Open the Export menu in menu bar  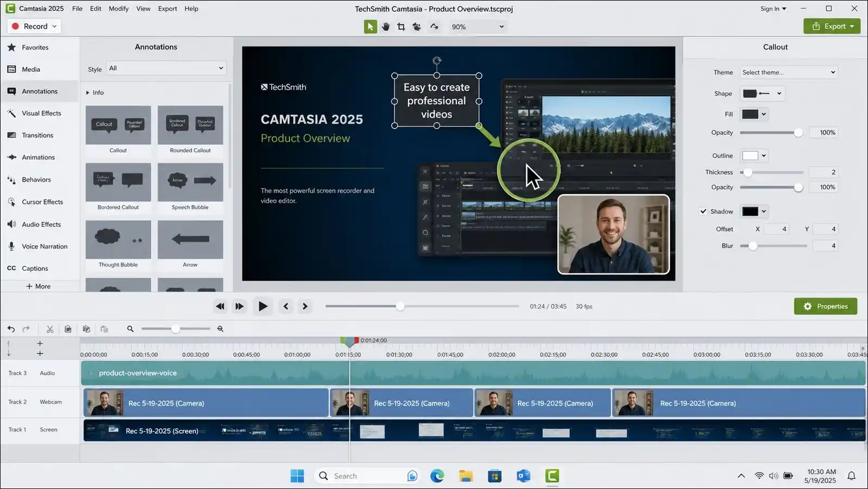(168, 9)
